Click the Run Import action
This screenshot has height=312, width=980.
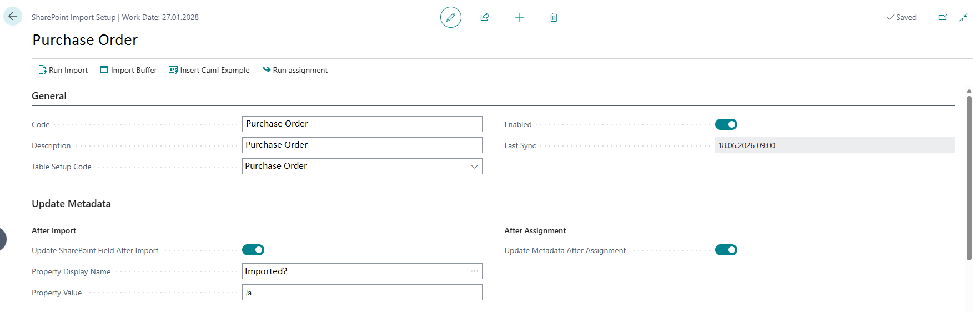(63, 70)
